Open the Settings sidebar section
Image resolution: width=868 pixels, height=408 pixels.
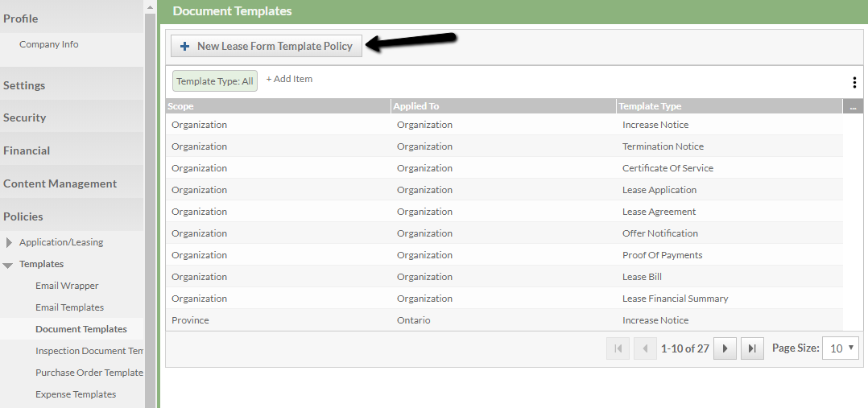[24, 85]
